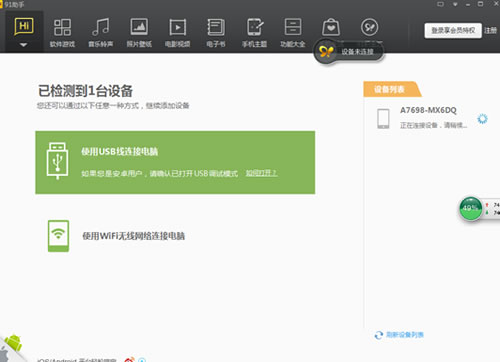Click the green 49% floating memory ball
This screenshot has height=362, width=500.
[x=471, y=209]
